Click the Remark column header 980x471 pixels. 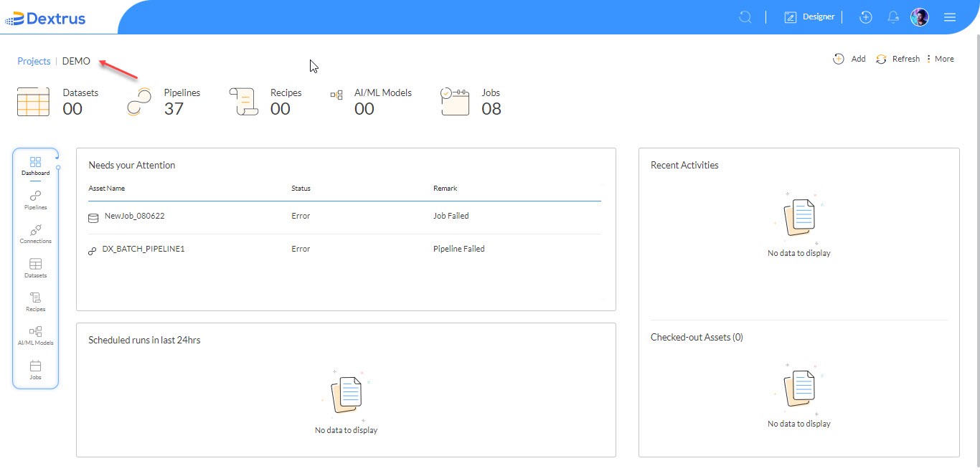coord(445,189)
